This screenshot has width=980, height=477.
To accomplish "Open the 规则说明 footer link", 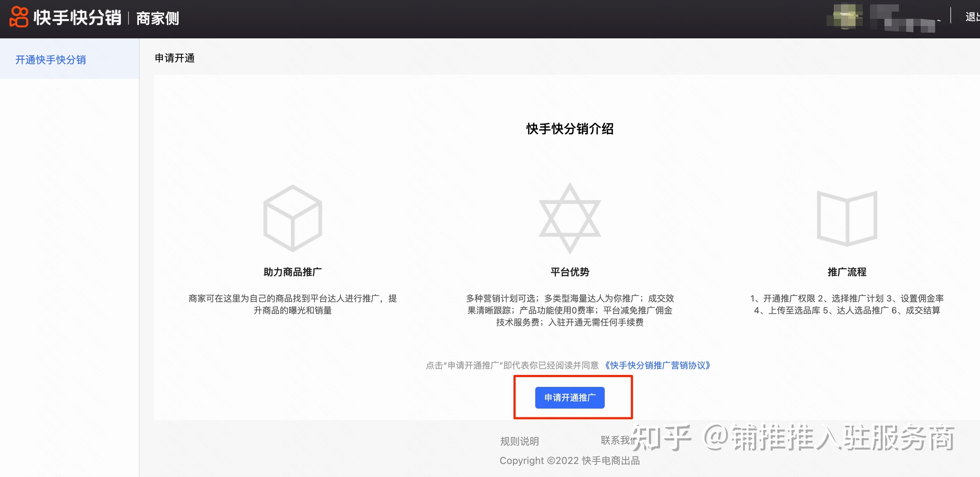I will tap(519, 441).
